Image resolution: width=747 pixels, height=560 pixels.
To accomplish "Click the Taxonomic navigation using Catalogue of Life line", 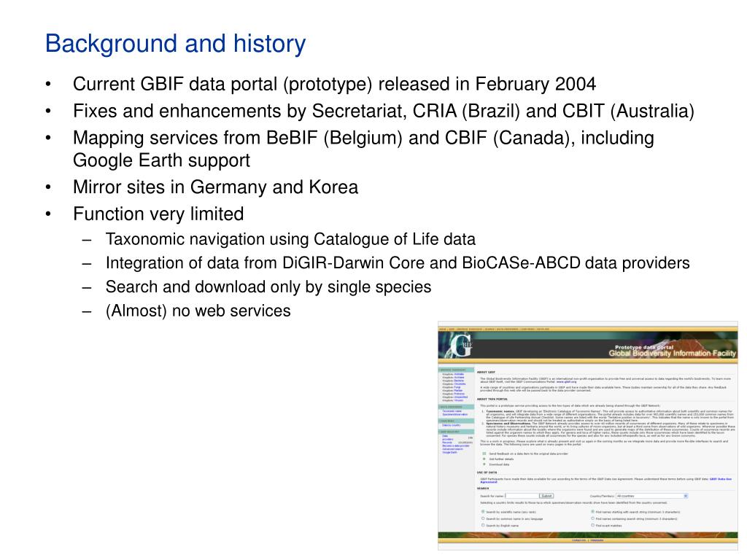I will click(x=290, y=239).
